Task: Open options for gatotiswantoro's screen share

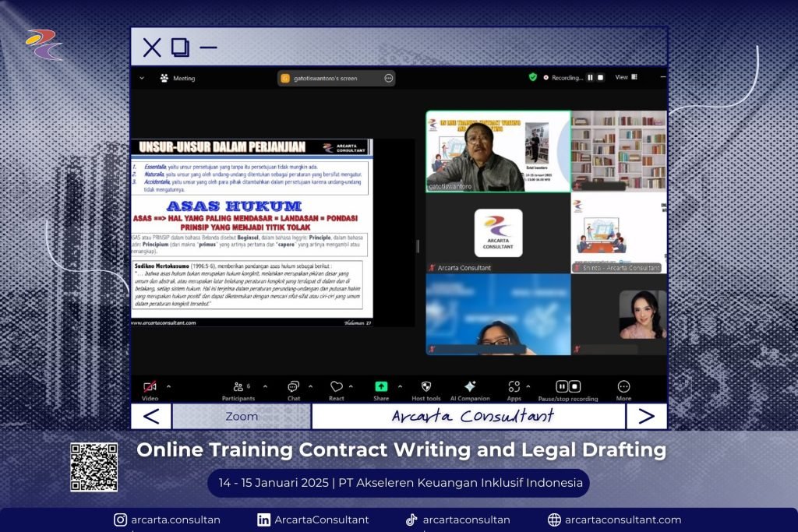Action: (388, 79)
